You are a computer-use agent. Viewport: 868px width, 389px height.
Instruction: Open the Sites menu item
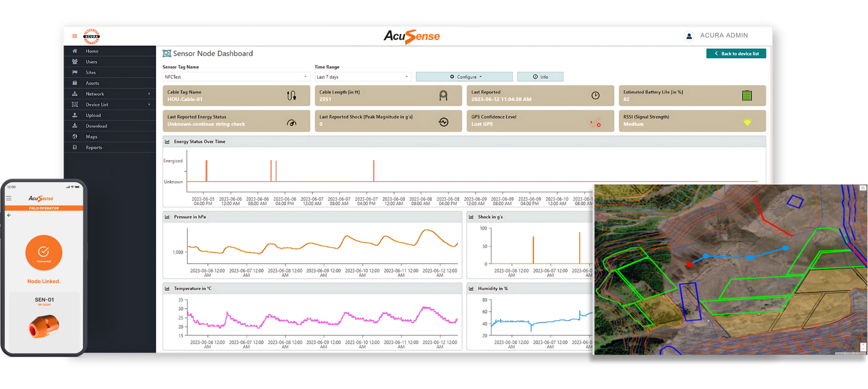(110, 72)
